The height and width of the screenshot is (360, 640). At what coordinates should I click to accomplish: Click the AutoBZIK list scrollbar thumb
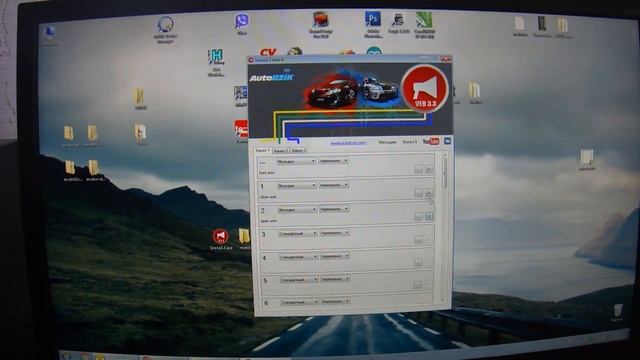444,173
